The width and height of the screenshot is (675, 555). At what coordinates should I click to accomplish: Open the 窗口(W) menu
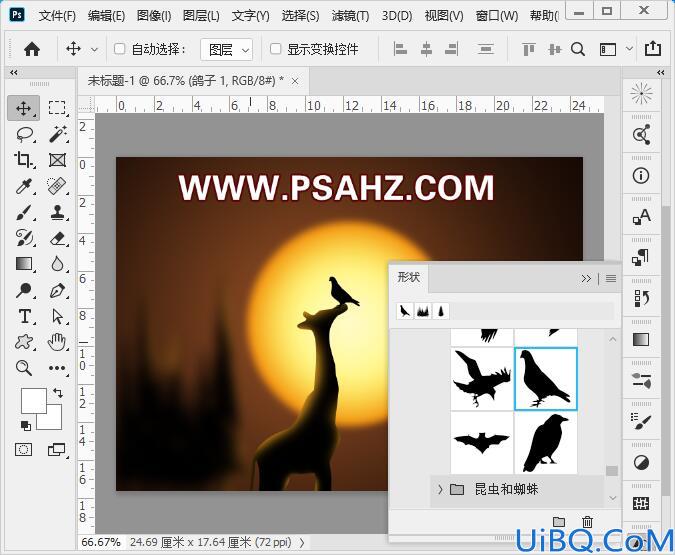coord(497,16)
